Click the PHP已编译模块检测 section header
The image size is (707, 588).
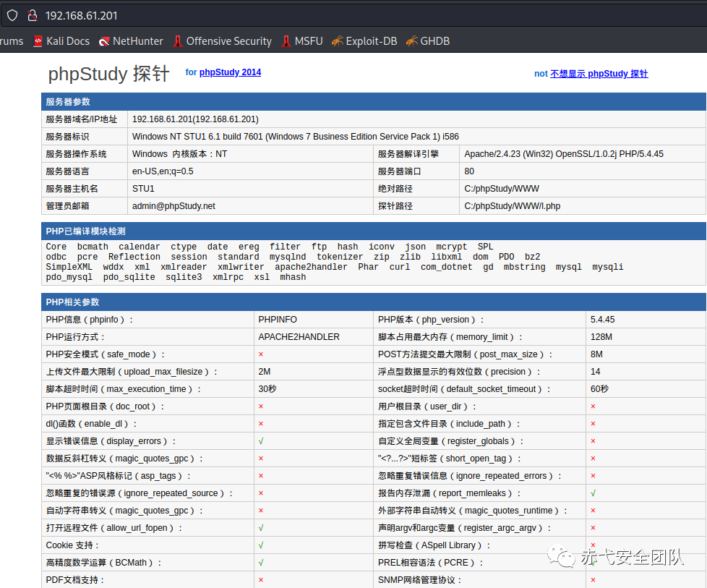pyautogui.click(x=373, y=231)
